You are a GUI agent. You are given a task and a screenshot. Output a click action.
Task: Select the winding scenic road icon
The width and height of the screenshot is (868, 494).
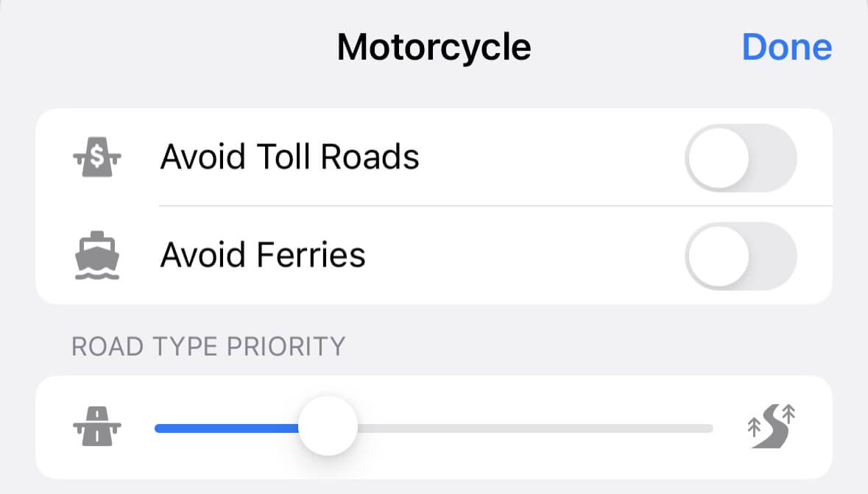[x=770, y=427]
